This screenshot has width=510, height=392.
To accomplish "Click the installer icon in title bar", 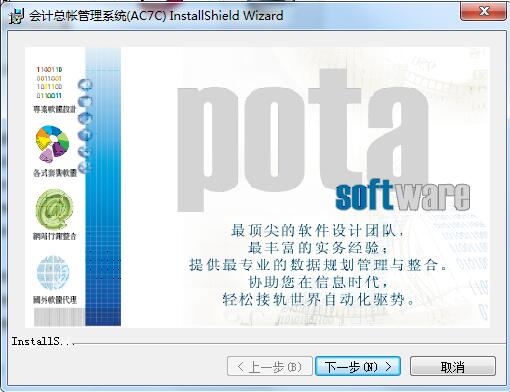I will tap(17, 16).
